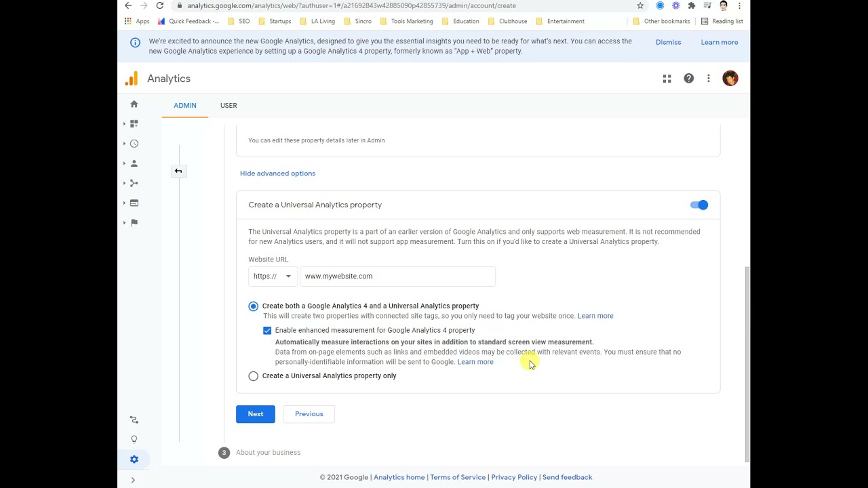Screen dimensions: 868x488
Task: Open the Acquisition icon in sidebar
Action: click(x=134, y=183)
